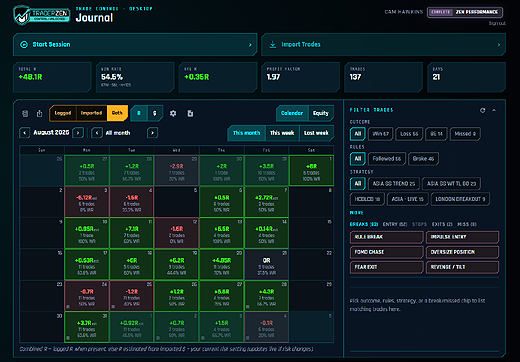Open the +7.1R calendar day
This screenshot has height=362, width=520.
tap(132, 233)
